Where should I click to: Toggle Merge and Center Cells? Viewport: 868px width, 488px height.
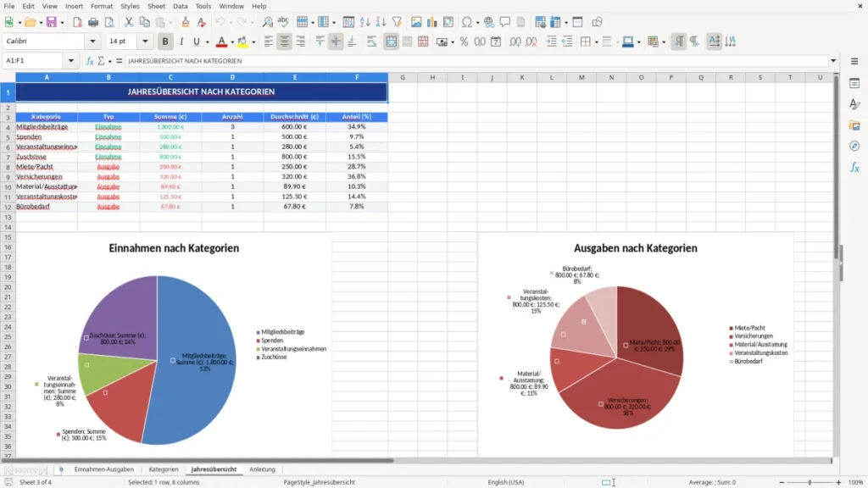[x=391, y=42]
